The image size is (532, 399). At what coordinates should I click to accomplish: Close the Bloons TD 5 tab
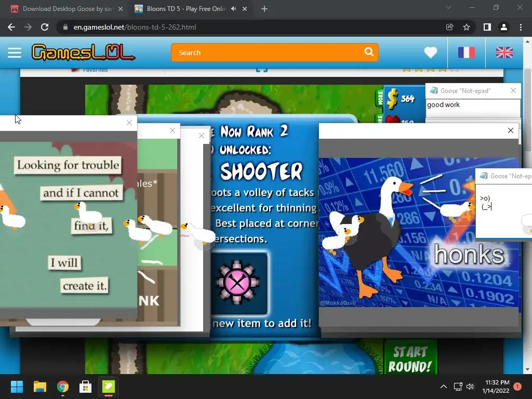(x=245, y=9)
